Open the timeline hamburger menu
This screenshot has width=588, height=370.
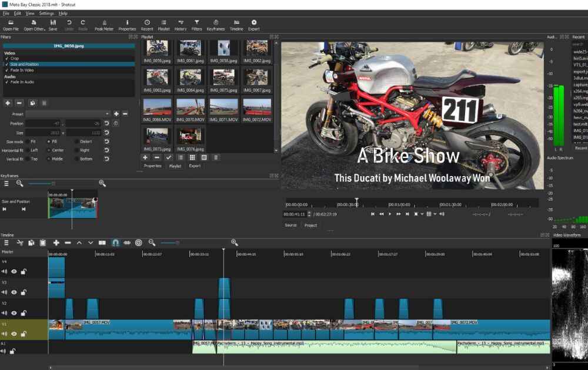tap(6, 243)
